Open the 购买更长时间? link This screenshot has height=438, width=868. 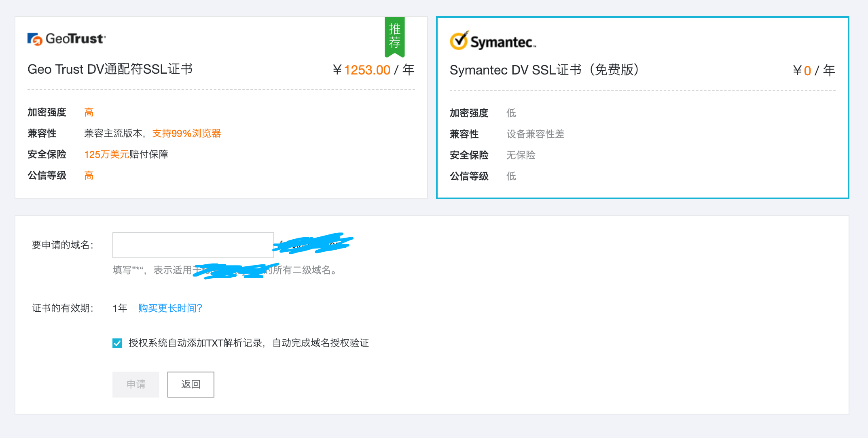coord(170,308)
